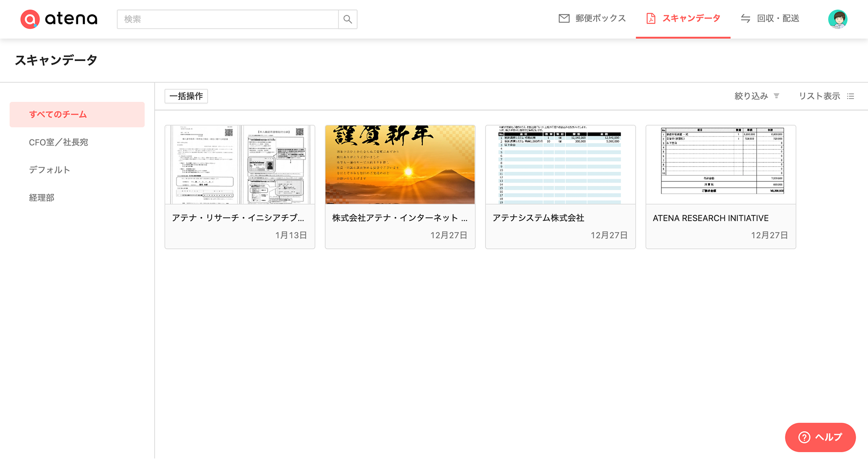Click the 一括操作 button

pyautogui.click(x=186, y=96)
